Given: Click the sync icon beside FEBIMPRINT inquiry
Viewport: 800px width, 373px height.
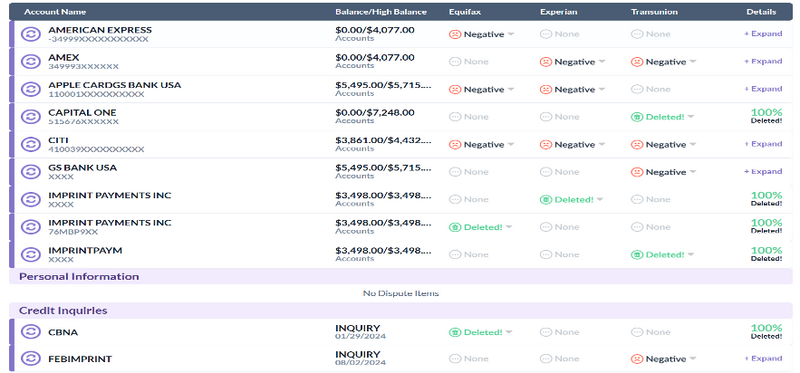Looking at the screenshot, I should [x=31, y=359].
